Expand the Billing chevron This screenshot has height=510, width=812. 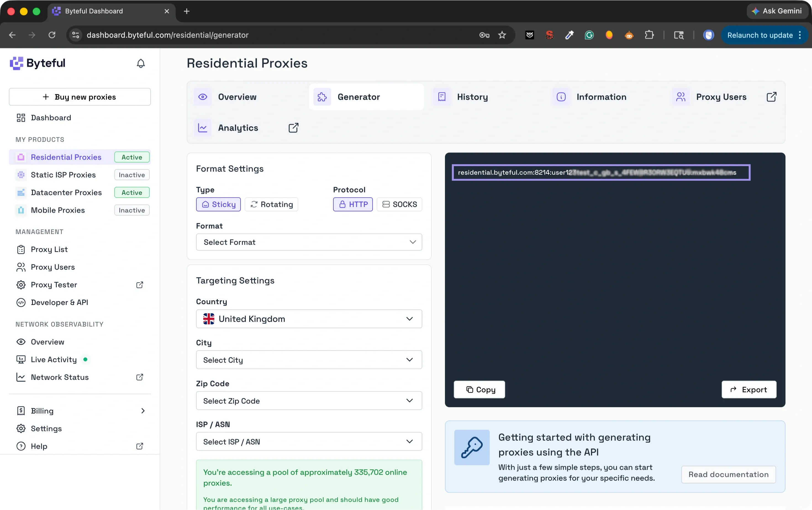click(x=143, y=411)
